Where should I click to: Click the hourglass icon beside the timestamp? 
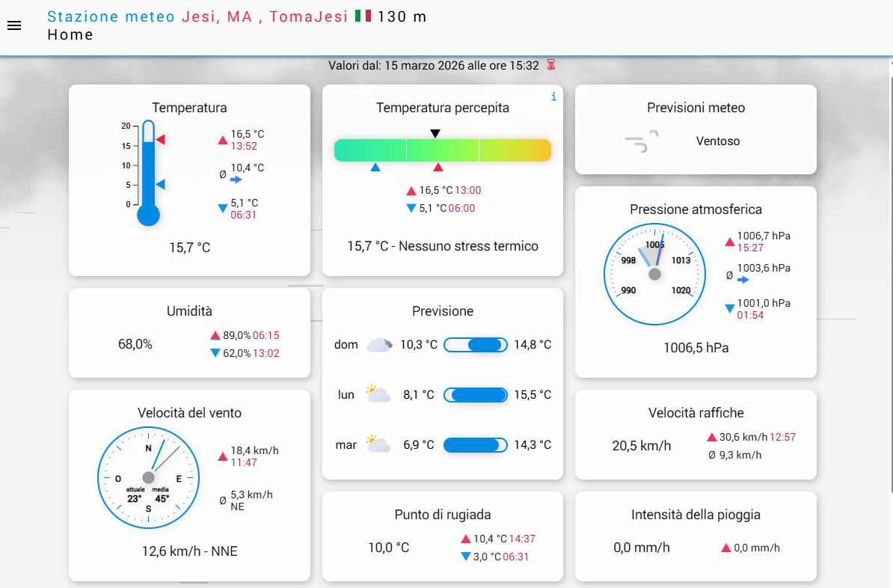point(551,65)
